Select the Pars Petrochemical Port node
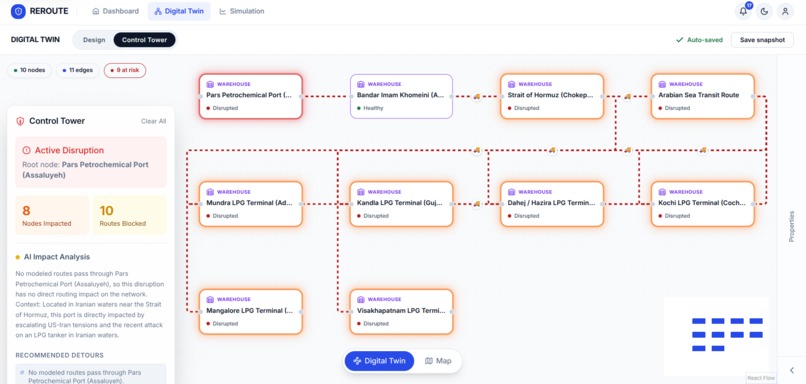 [x=251, y=96]
